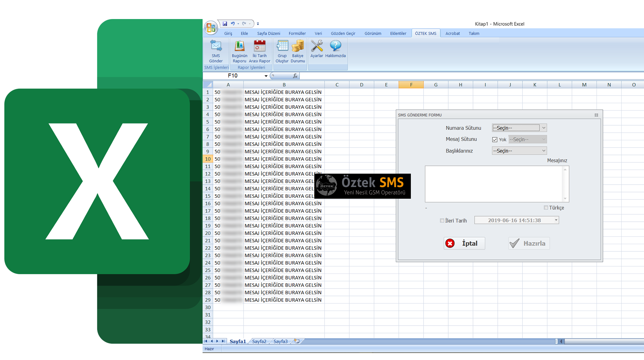Switch to the Ekle tab
644x360 pixels.
coord(245,33)
